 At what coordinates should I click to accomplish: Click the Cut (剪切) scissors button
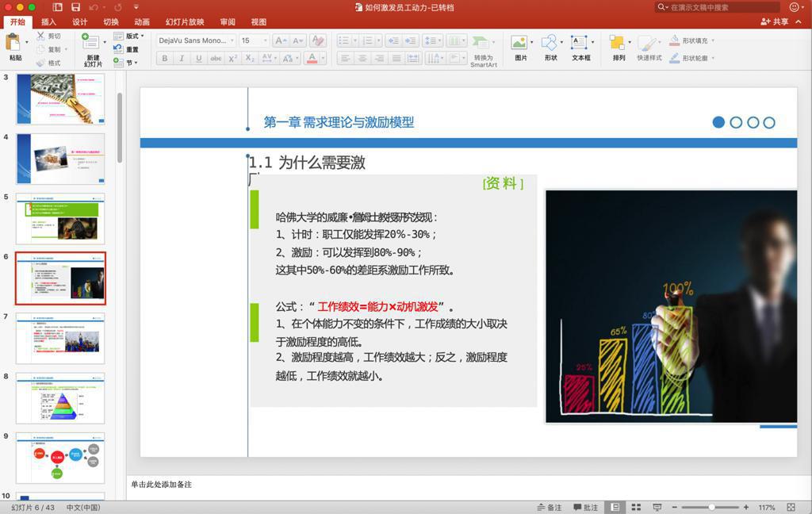click(x=48, y=36)
